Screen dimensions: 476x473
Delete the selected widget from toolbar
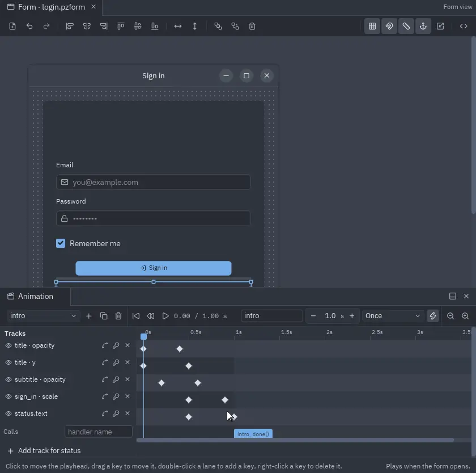252,26
